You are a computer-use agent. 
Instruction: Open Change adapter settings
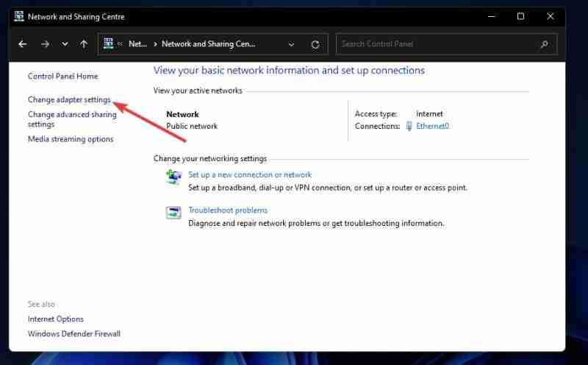pos(69,99)
